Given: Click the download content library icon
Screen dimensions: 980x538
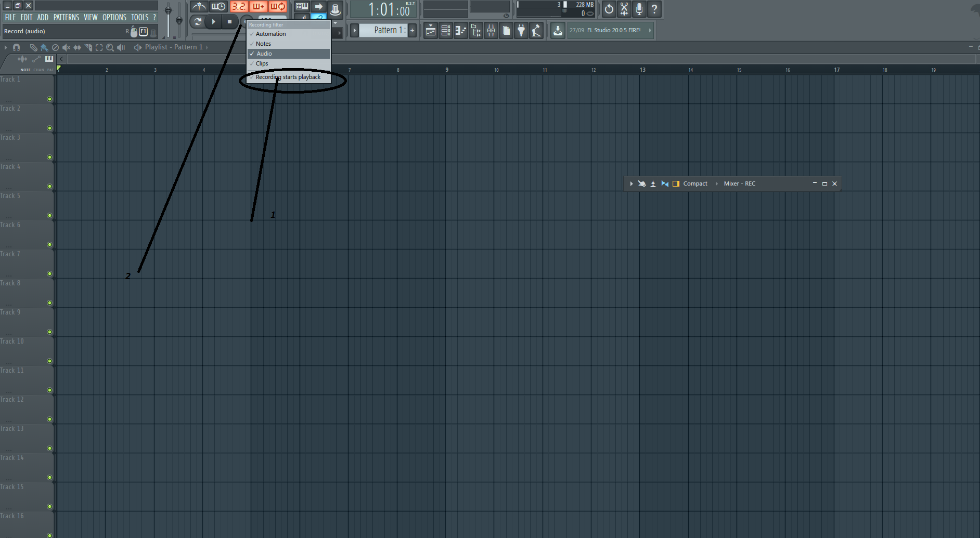Looking at the screenshot, I should point(558,31).
